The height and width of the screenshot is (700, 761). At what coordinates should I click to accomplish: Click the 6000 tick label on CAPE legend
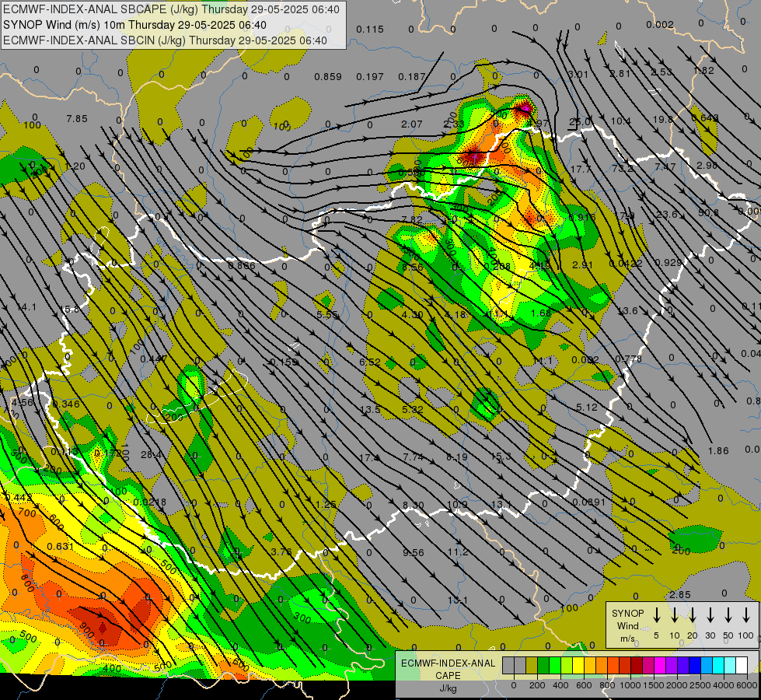[746, 685]
